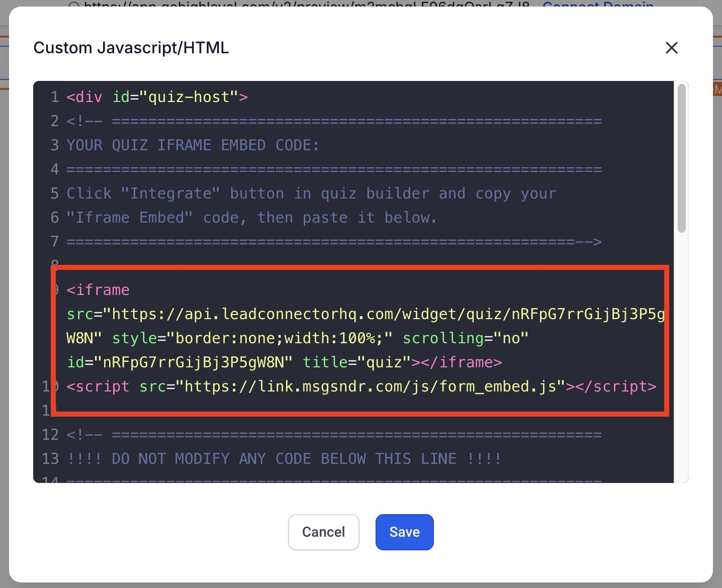The height and width of the screenshot is (588, 722).
Task: Click the line starting 'Click "Integrate" button'
Action: (x=311, y=193)
